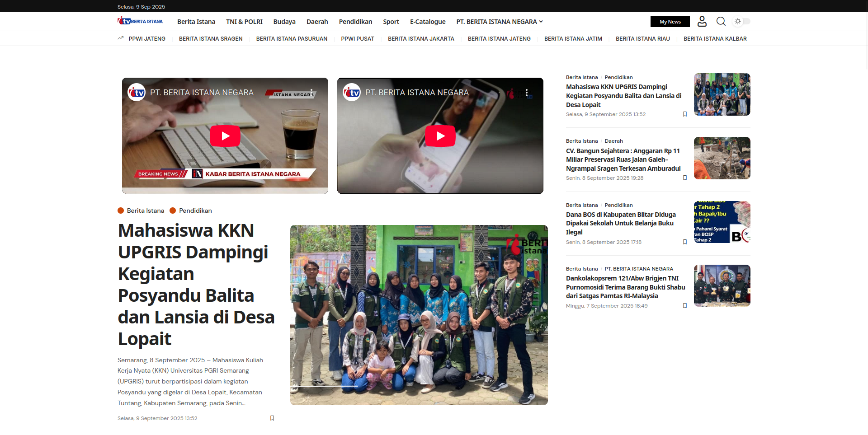The width and height of the screenshot is (868, 435).
Task: Open trending tag BERITA ISTANA PASURUAN
Action: pyautogui.click(x=292, y=39)
